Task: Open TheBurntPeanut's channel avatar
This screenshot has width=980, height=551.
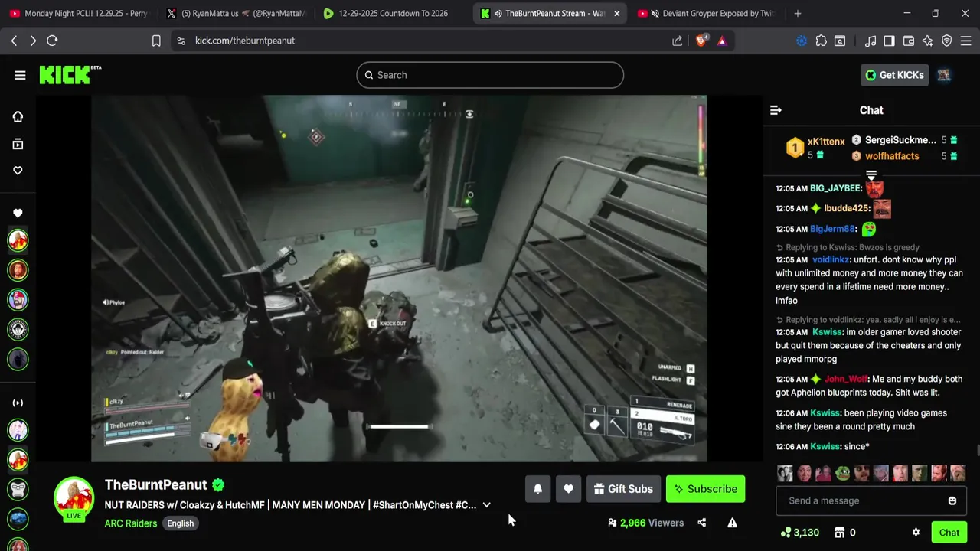Action: pos(73,497)
